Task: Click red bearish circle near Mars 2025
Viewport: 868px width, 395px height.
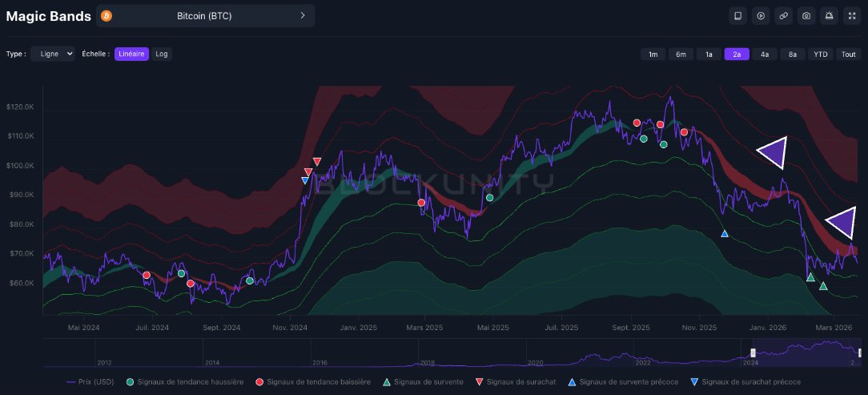Action: coord(421,203)
